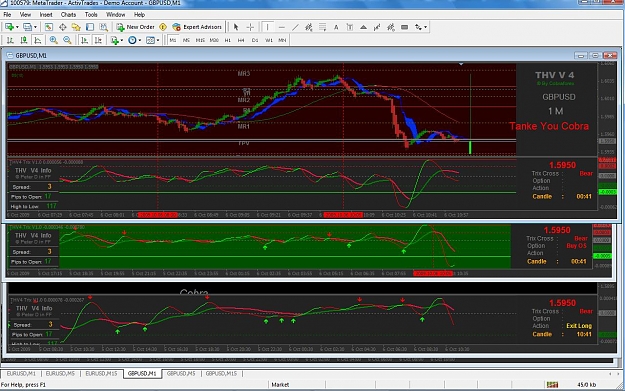The image size is (625, 391).
Task: Open the View menu
Action: (x=25, y=15)
